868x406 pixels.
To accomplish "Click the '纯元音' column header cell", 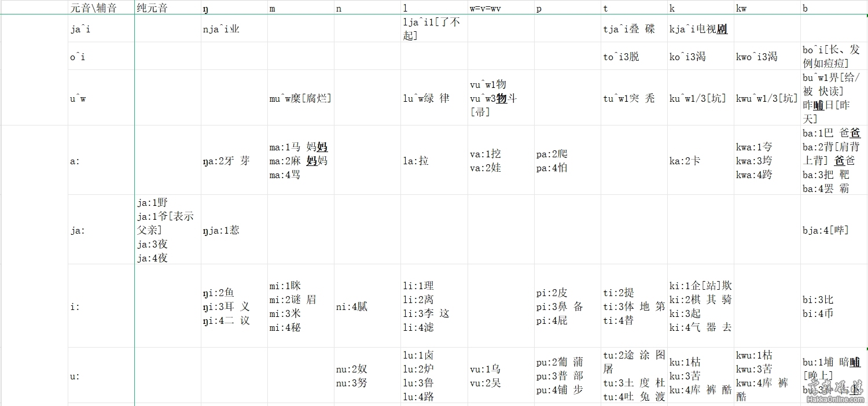I will [167, 9].
